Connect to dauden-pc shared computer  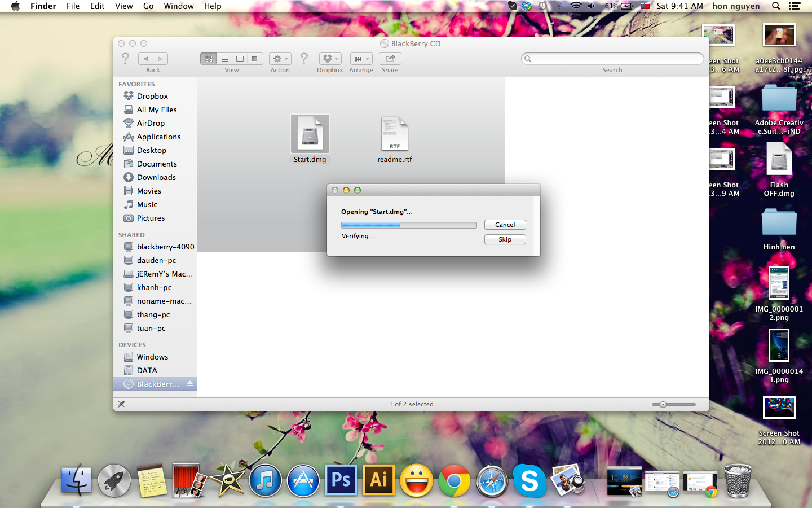(155, 260)
